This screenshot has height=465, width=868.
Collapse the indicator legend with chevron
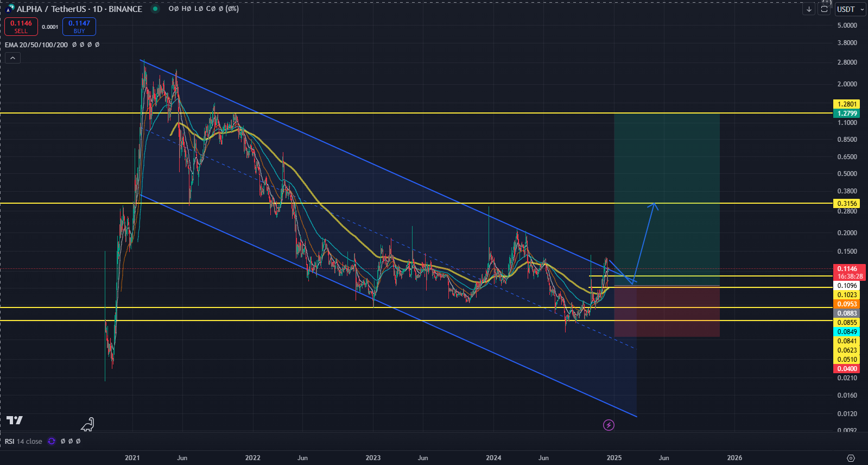click(12, 58)
